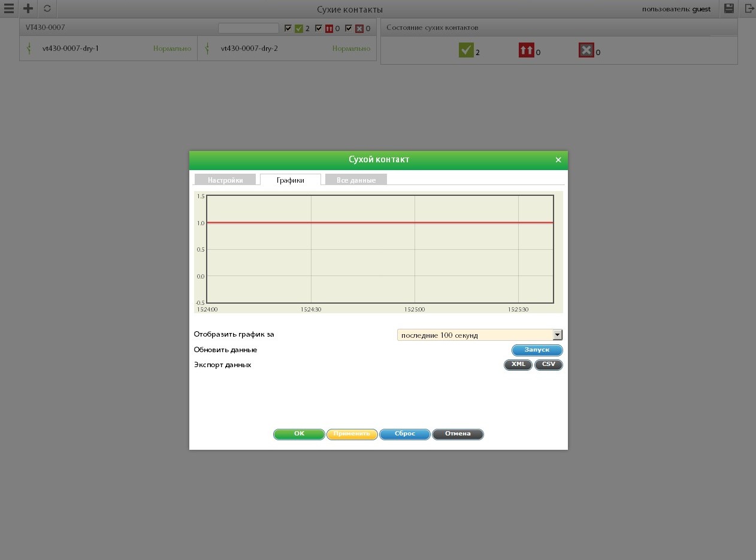Close the Сухой контакт dialog
Viewport: 756px width, 560px height.
pos(558,160)
